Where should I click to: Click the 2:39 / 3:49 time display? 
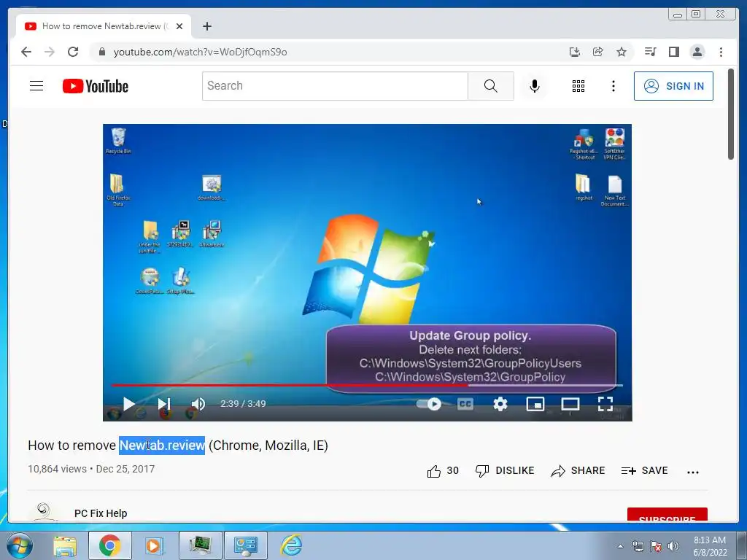point(243,404)
